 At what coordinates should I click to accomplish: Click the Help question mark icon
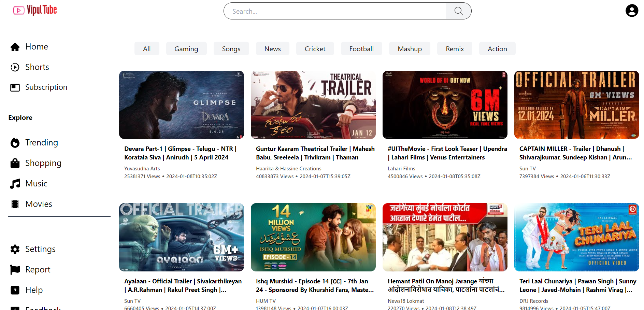(x=15, y=290)
